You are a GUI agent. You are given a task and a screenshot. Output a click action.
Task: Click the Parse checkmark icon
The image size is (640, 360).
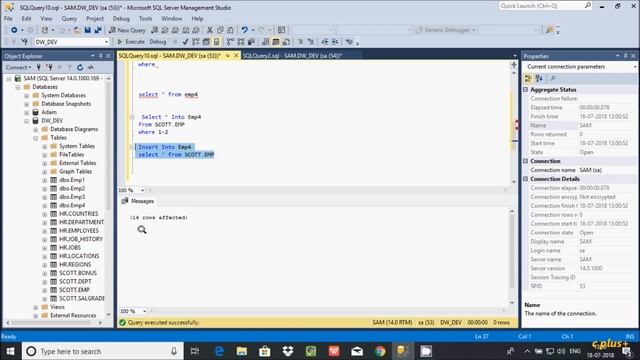tap(185, 42)
